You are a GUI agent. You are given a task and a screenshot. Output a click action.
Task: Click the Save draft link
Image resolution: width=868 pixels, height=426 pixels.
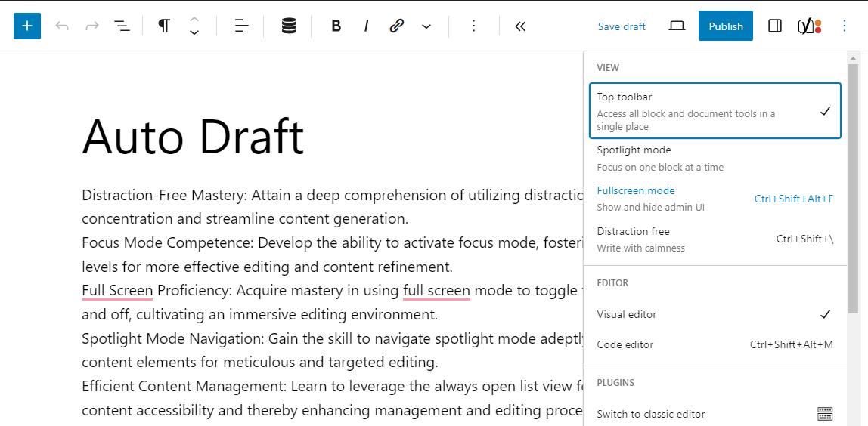point(622,26)
